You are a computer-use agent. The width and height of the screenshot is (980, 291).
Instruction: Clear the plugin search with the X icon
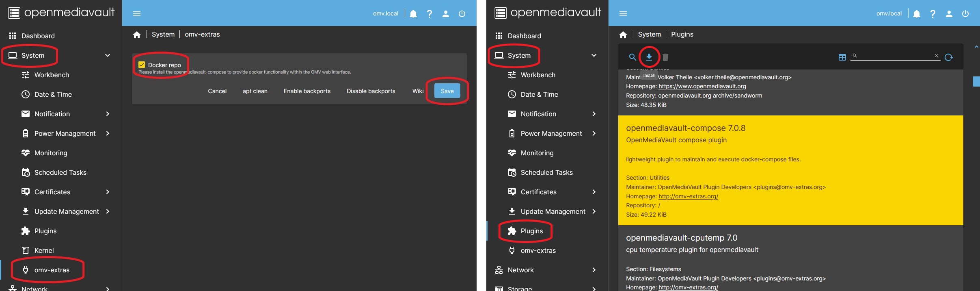click(937, 56)
